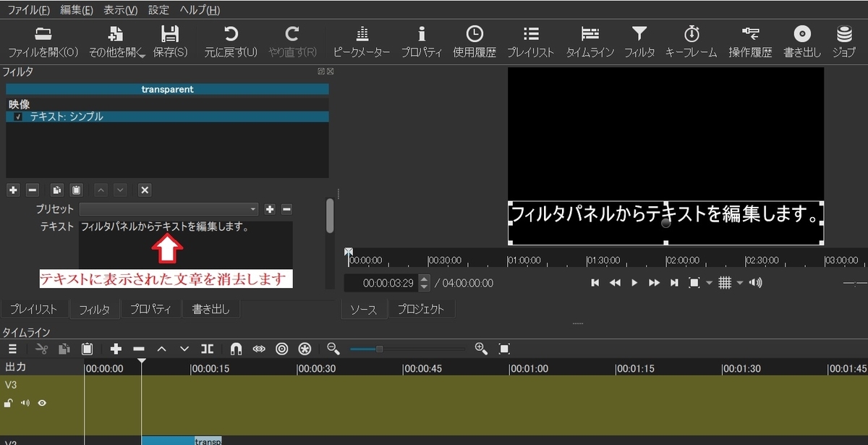Select the テキスト: シンプル filter row
The image size is (868, 445).
point(167,116)
